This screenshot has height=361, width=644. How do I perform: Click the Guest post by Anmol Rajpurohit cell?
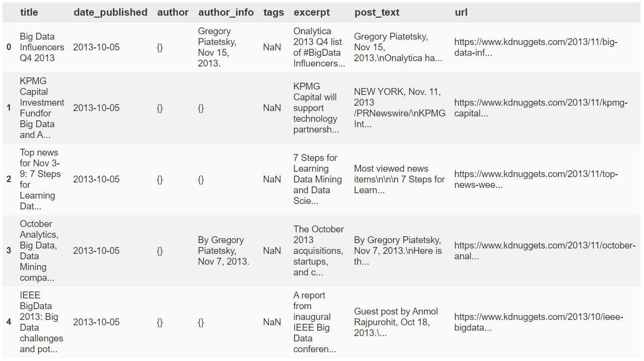[396, 322]
